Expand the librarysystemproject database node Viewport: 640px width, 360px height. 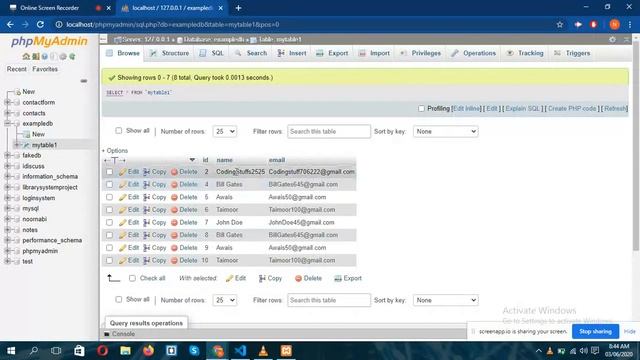(7, 187)
